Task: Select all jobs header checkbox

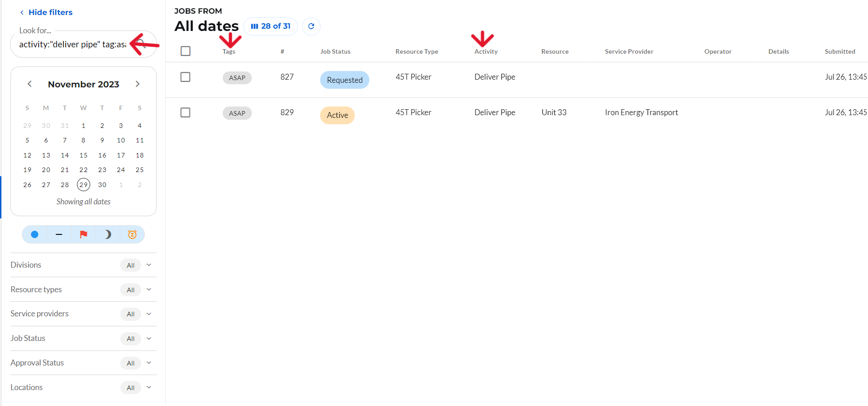Action: [185, 51]
